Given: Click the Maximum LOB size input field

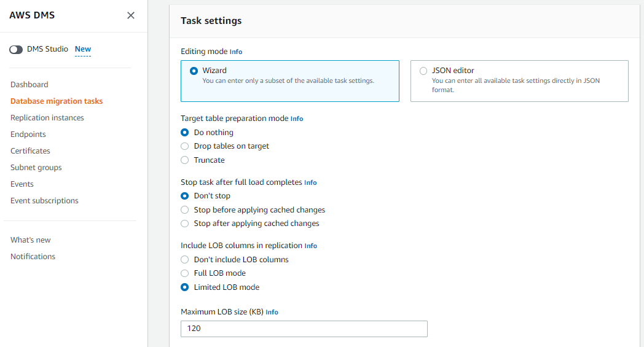Looking at the screenshot, I should [304, 329].
